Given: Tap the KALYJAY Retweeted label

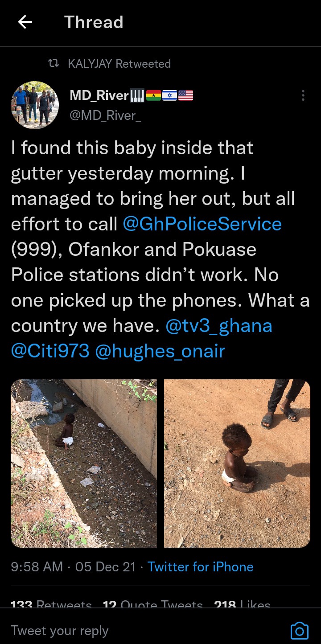Looking at the screenshot, I should [119, 64].
